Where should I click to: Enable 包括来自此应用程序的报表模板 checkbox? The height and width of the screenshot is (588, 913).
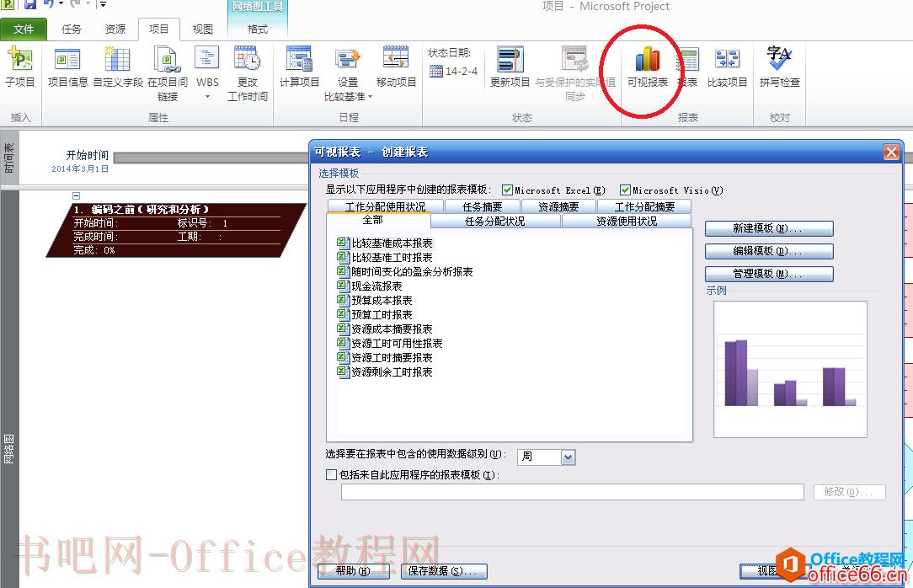pyautogui.click(x=331, y=475)
